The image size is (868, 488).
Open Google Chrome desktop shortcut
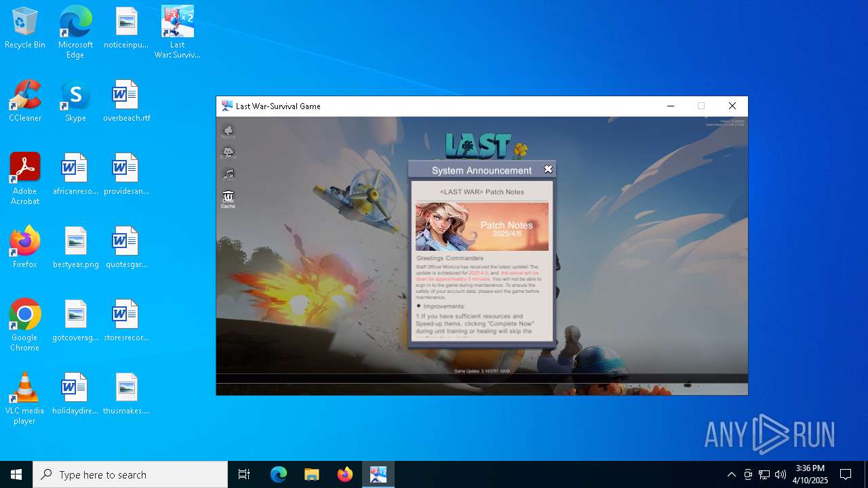point(25,325)
